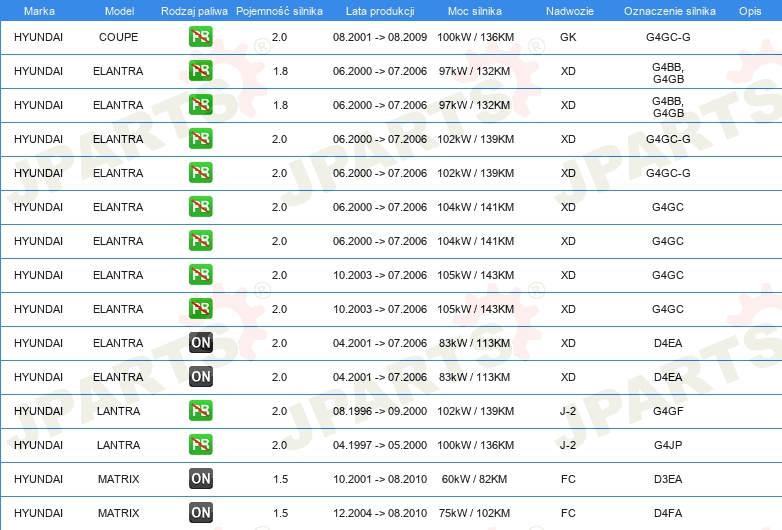The image size is (782, 530).
Task: Select the G4JP engine code cell
Action: (668, 445)
